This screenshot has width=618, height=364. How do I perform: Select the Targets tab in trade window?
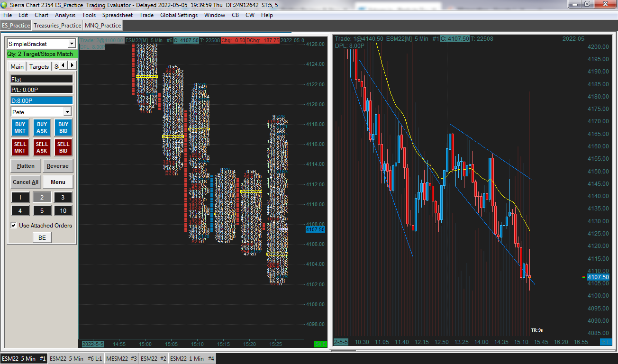[x=39, y=66]
